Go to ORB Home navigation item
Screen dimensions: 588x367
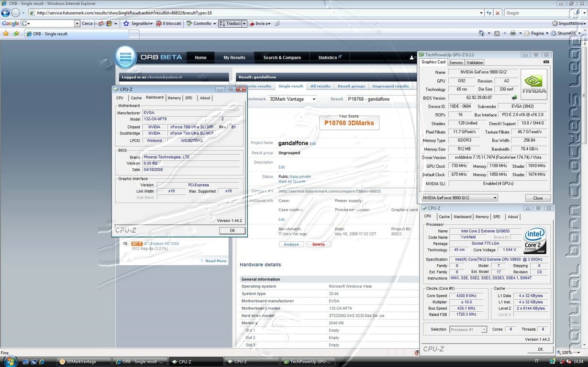[x=201, y=58]
